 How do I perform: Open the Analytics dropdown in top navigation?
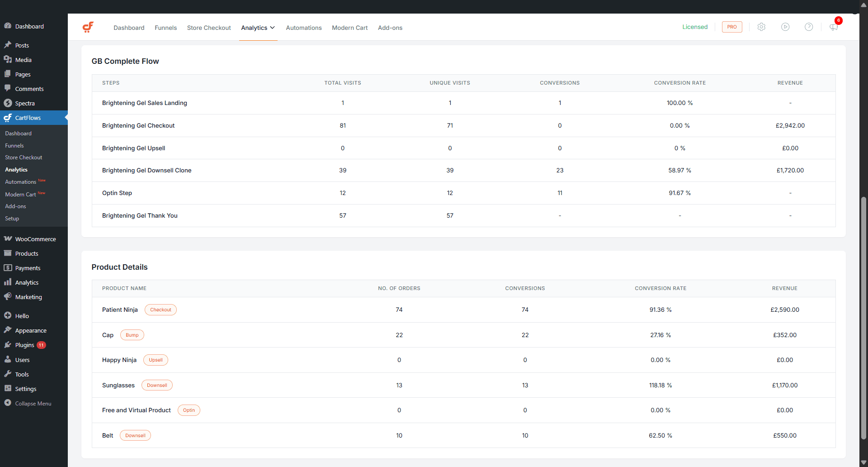(x=258, y=28)
